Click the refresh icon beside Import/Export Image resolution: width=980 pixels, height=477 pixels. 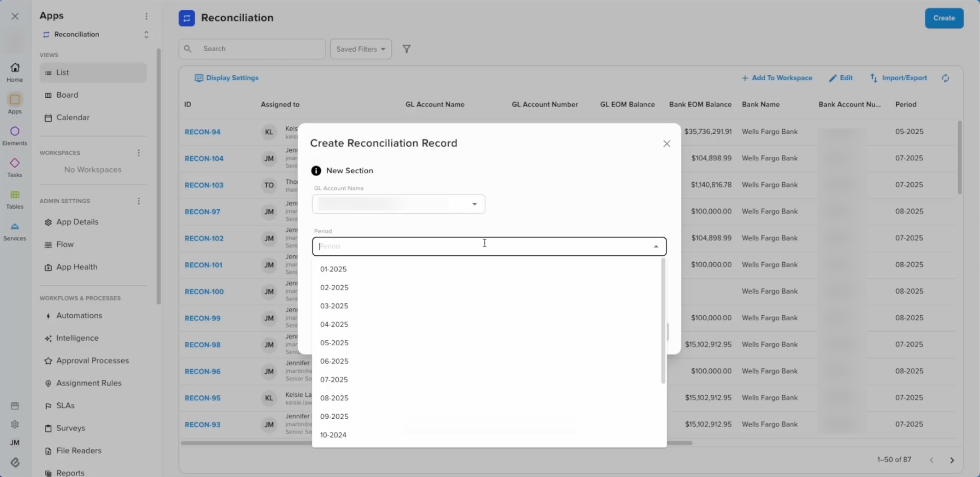click(x=945, y=78)
